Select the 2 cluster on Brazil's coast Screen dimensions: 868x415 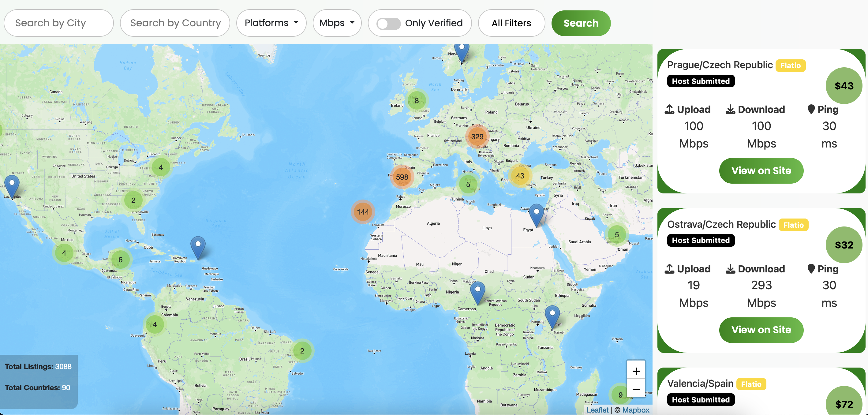click(302, 351)
